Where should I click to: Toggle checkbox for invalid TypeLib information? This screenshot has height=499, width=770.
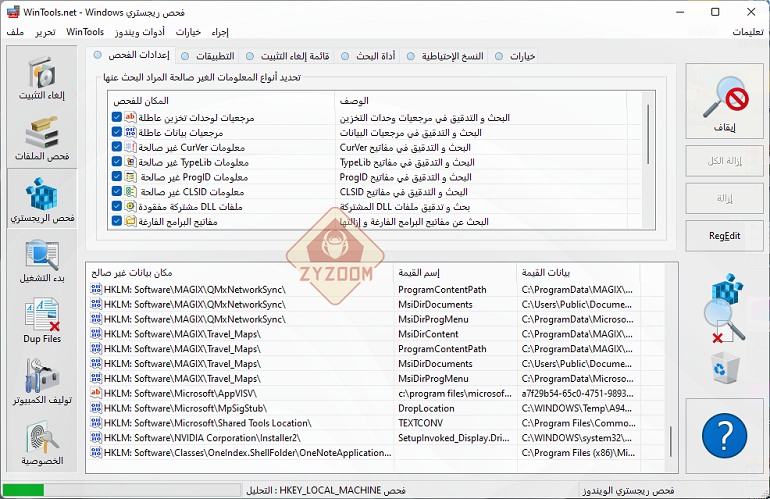point(116,161)
